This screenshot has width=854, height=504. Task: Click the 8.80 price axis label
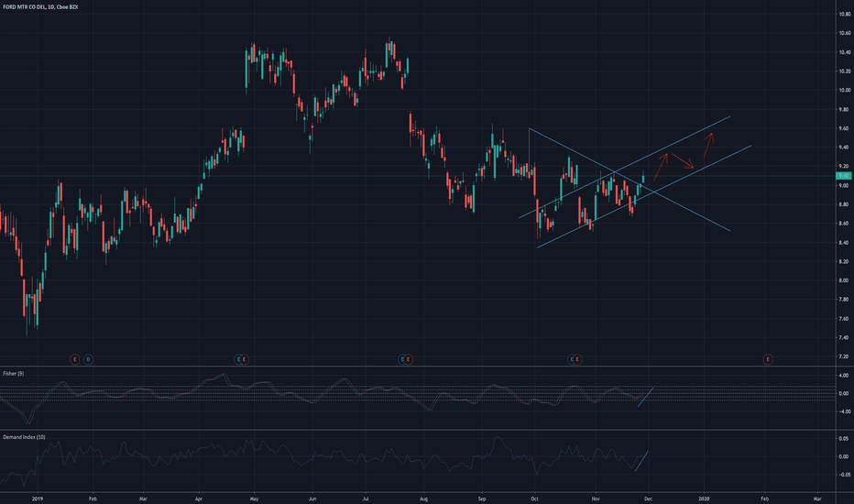click(x=845, y=205)
